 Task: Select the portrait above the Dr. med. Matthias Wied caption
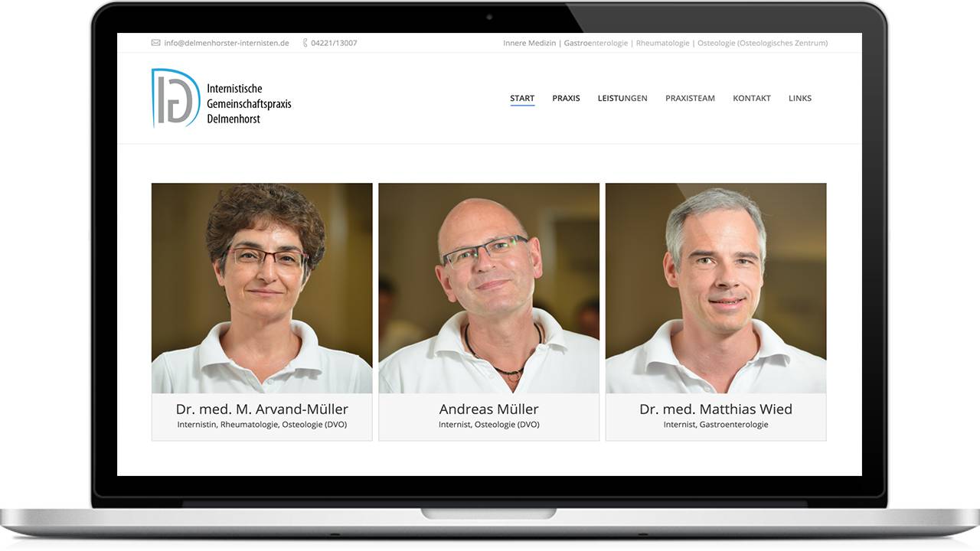[x=716, y=288]
